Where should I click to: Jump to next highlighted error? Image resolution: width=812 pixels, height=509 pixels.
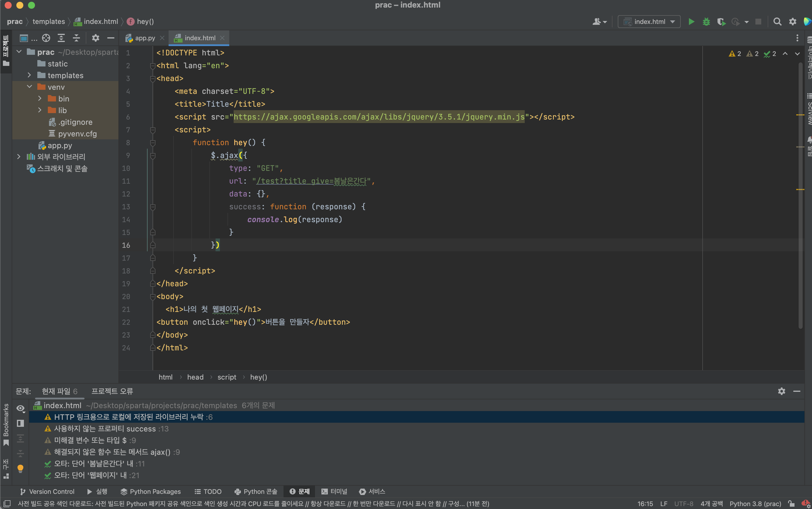pos(797,54)
